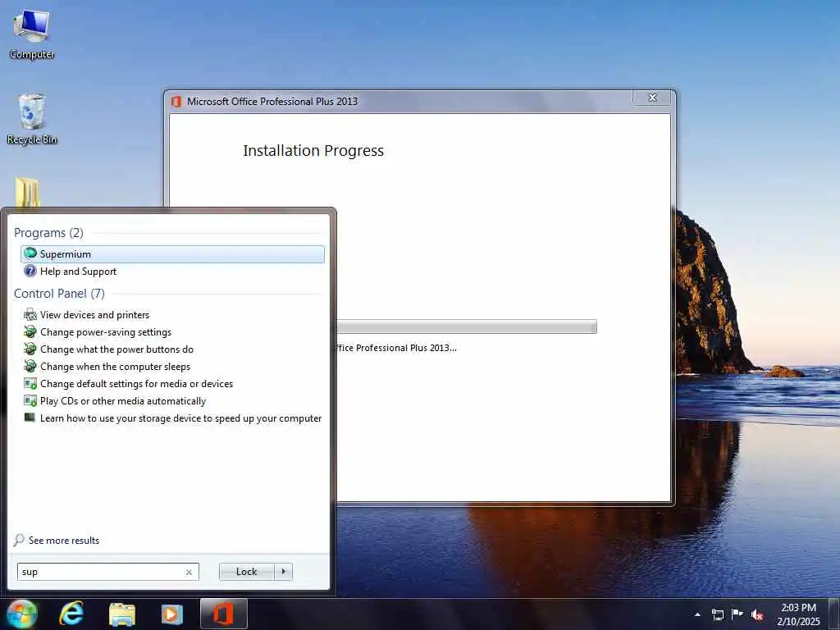
Task: Select the folder icon on the desktop
Action: pos(27,192)
